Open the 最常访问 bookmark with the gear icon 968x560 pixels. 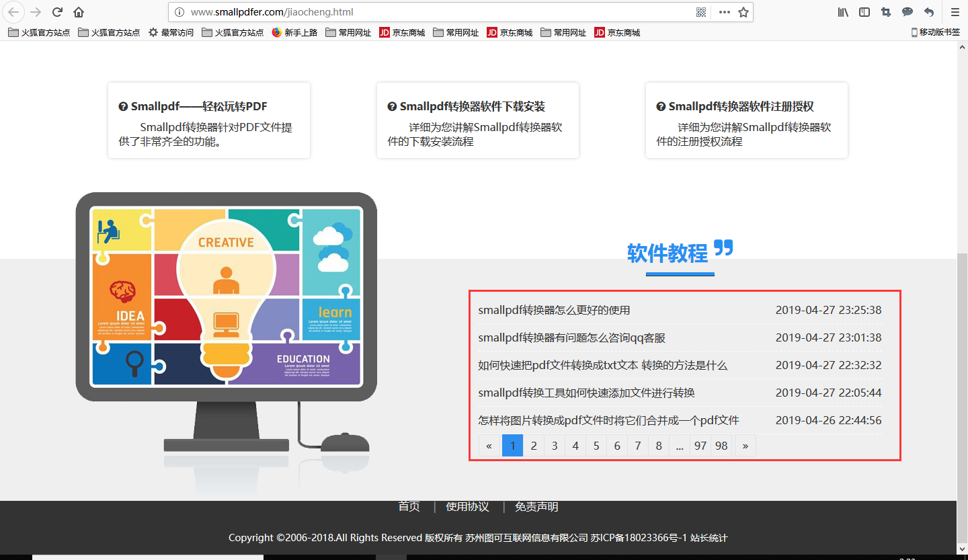coord(171,32)
